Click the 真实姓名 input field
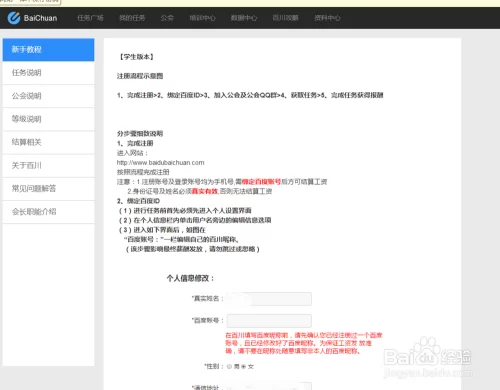The image size is (500, 390). (x=269, y=299)
